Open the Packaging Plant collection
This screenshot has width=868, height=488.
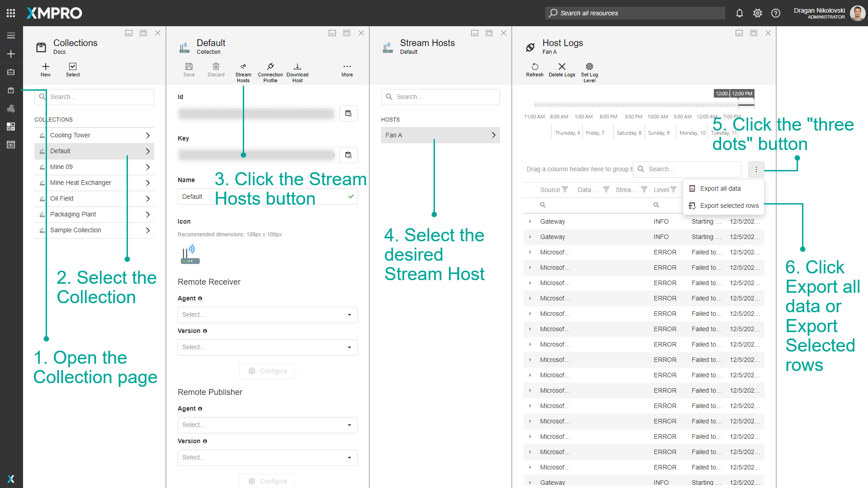click(94, 214)
